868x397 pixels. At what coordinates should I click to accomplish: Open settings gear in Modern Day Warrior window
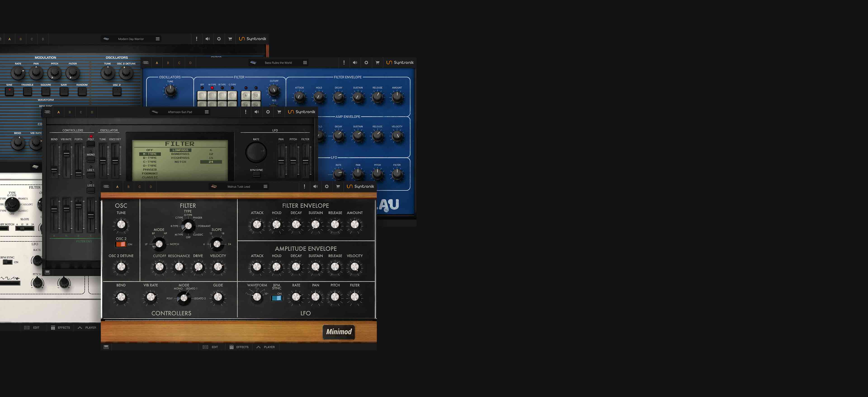pyautogui.click(x=219, y=39)
